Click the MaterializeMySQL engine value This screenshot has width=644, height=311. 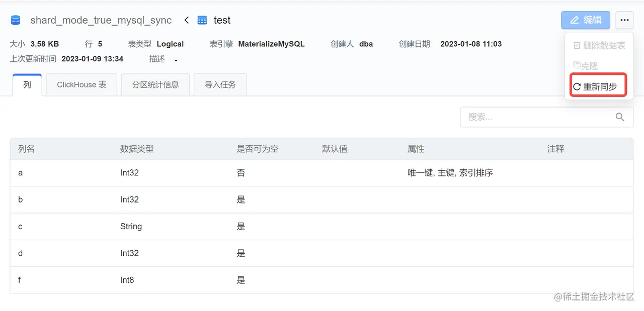[271, 44]
